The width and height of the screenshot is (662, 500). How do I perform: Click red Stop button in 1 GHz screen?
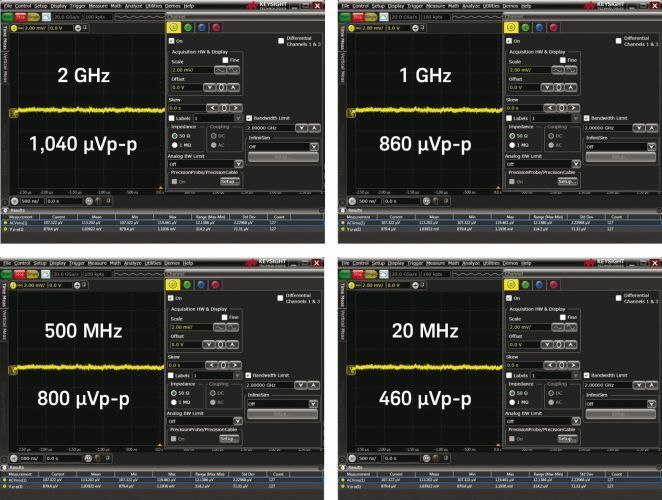pyautogui.click(x=358, y=17)
